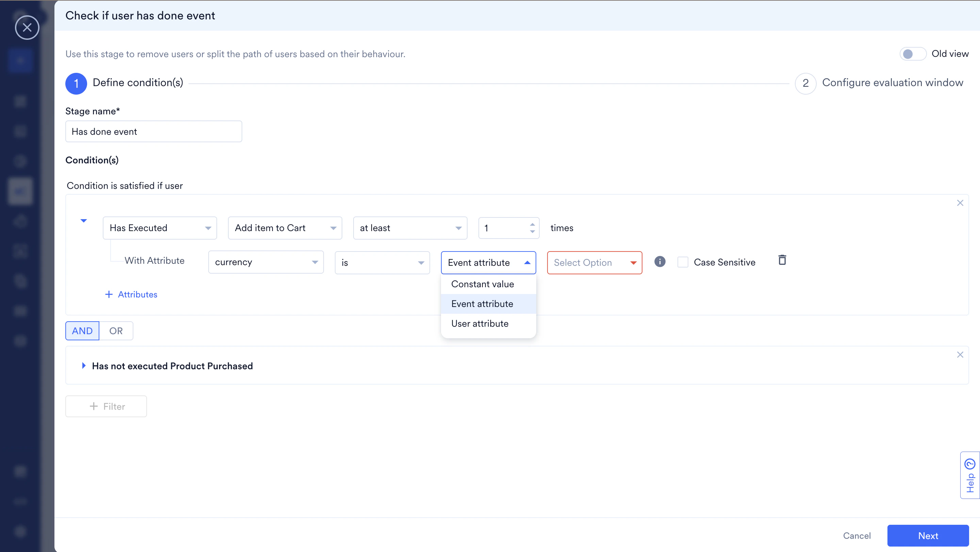Choose User attribute from the list

tap(480, 323)
